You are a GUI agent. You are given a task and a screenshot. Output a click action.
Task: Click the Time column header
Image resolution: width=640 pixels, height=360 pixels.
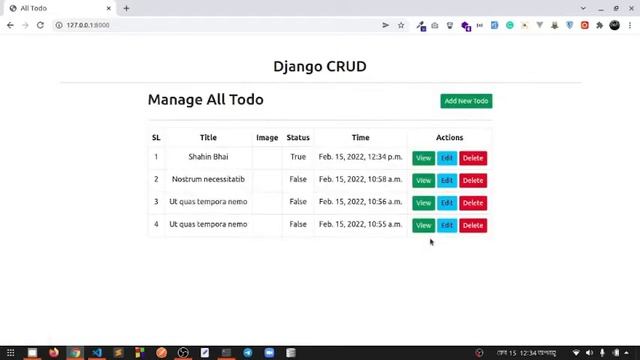pos(360,138)
